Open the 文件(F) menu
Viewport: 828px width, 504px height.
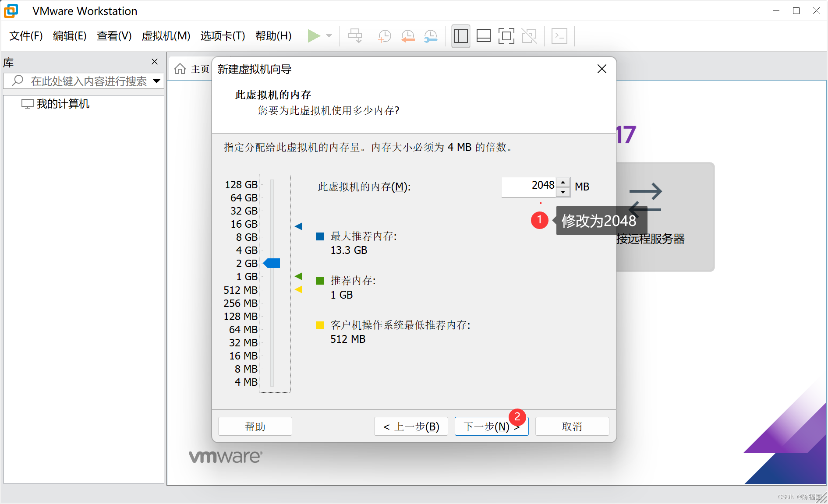click(26, 36)
